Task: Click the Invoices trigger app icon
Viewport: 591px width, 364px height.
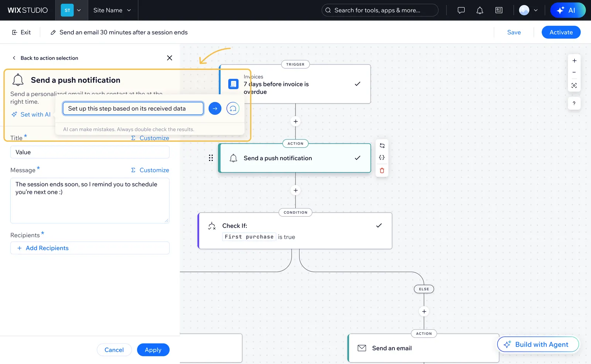Action: (233, 84)
